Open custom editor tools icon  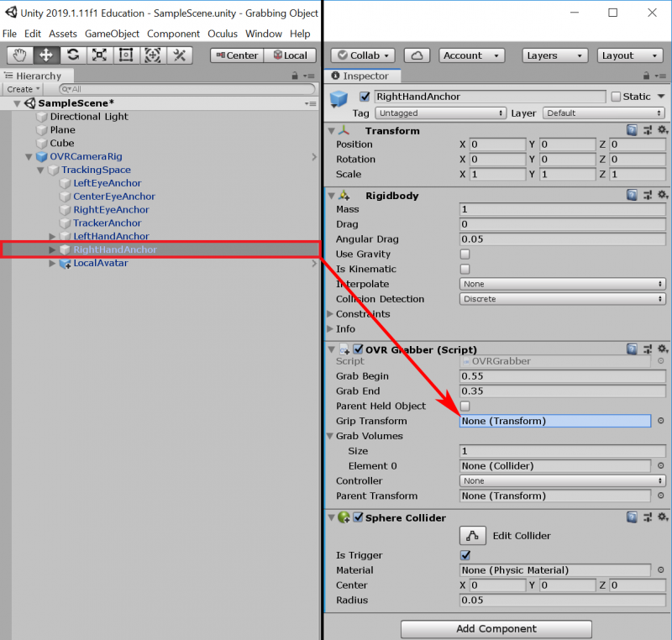coord(179,55)
